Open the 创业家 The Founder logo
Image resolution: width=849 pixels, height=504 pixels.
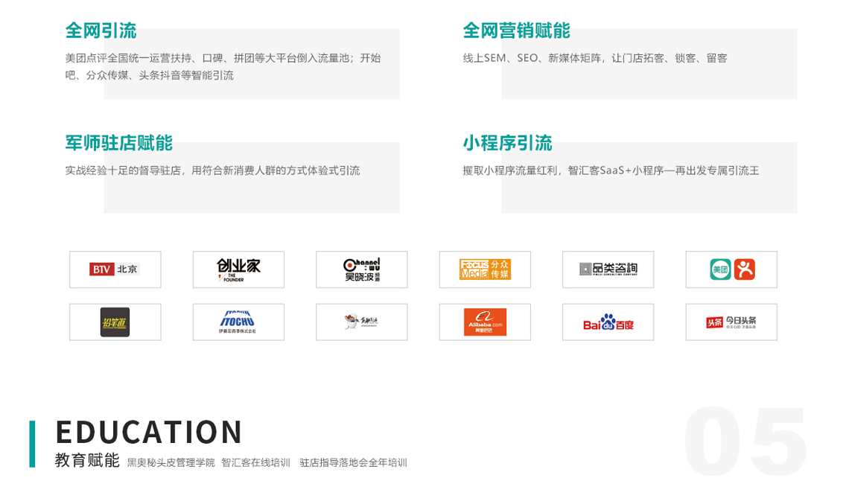click(x=238, y=269)
